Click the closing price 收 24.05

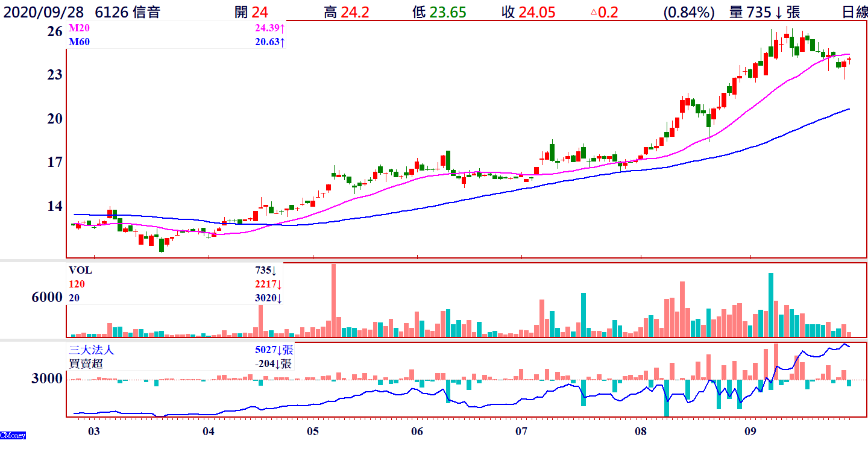coord(528,12)
